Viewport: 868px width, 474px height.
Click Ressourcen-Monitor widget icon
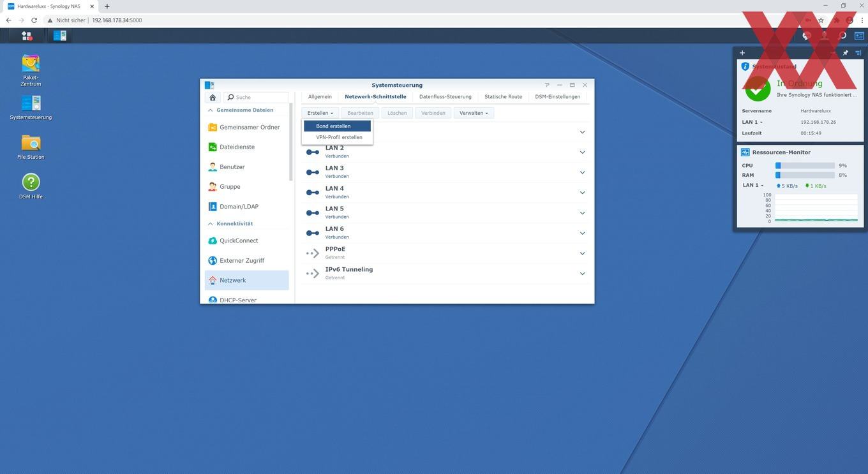pos(745,152)
